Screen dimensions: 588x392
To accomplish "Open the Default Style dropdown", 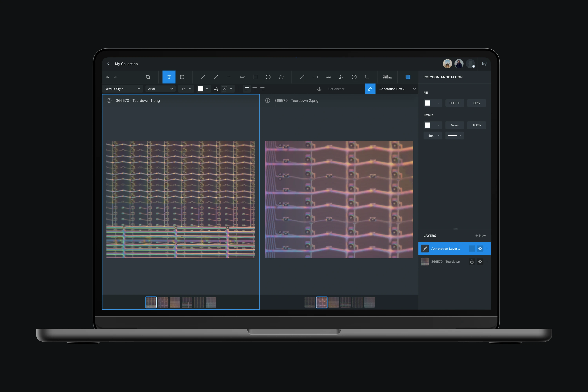I will click(122, 89).
